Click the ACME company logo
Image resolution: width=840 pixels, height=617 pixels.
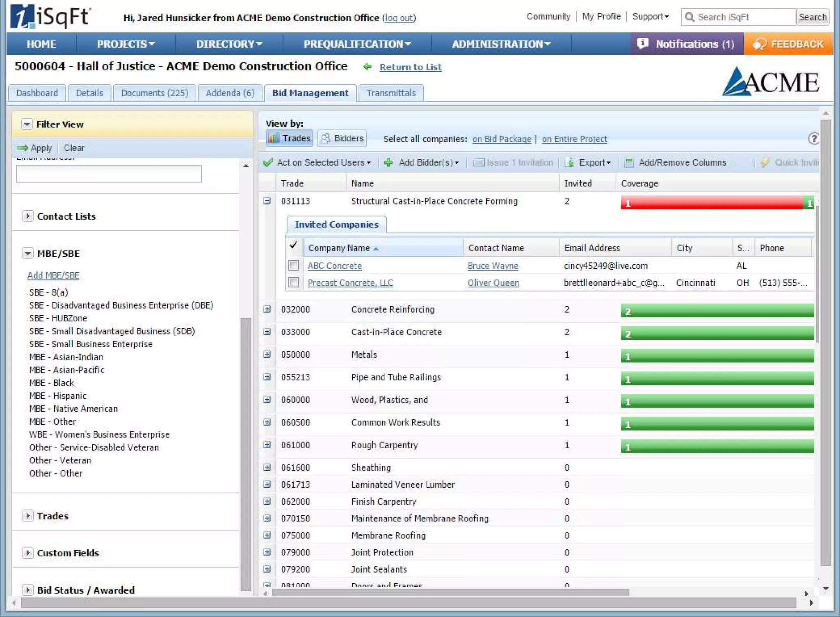pyautogui.click(x=771, y=81)
